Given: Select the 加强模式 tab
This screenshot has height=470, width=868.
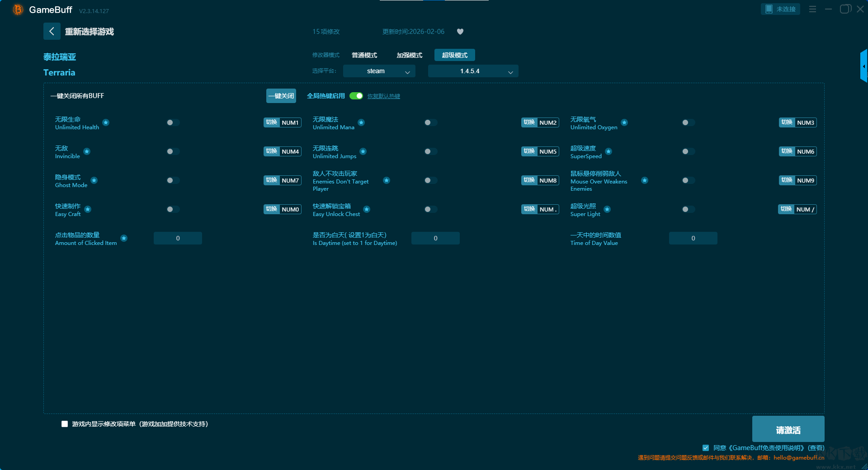Looking at the screenshot, I should pos(410,55).
